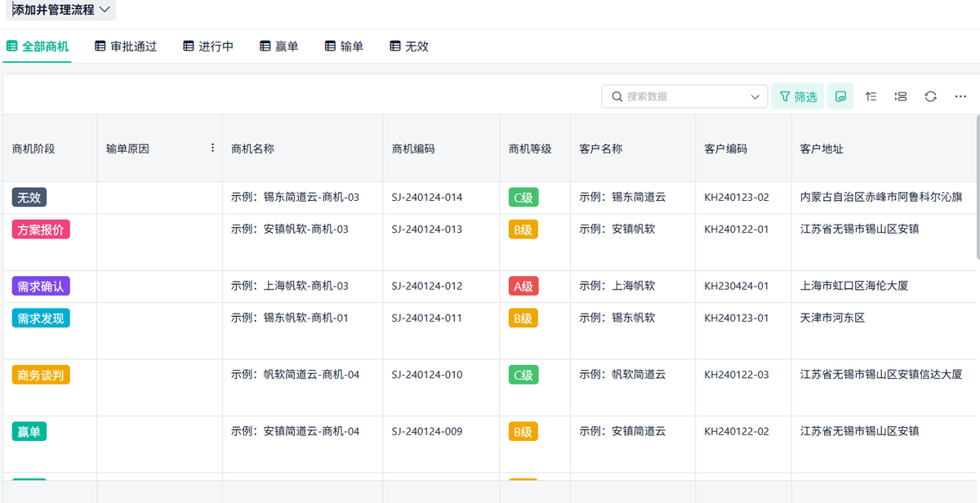Viewport: 980px width, 503px height.
Task: Switch to the 审批通过 tab
Action: tap(125, 47)
